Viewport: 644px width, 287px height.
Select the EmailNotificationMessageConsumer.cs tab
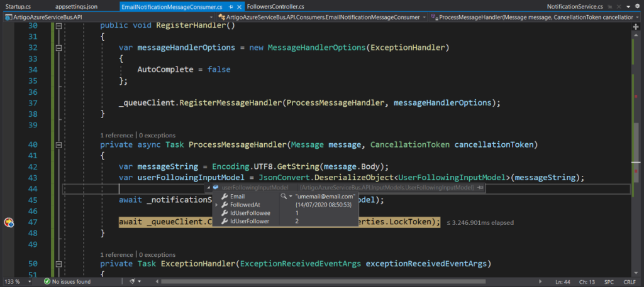coord(172,7)
